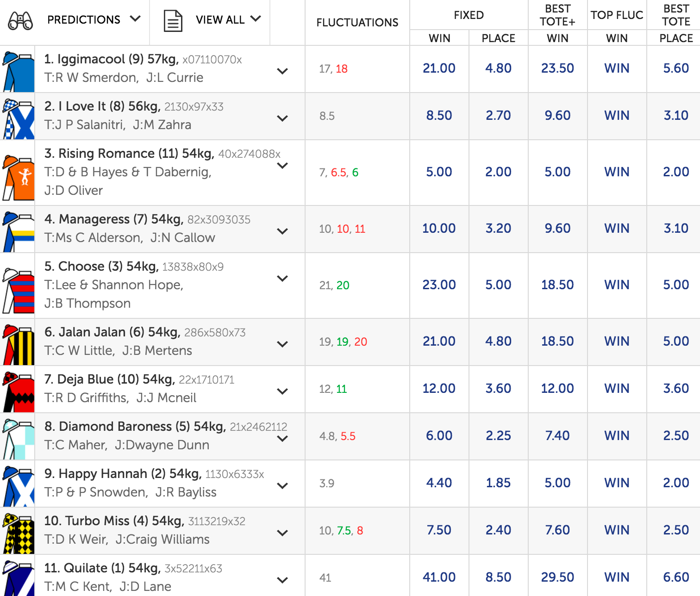Expand details for I Love It

282,118
